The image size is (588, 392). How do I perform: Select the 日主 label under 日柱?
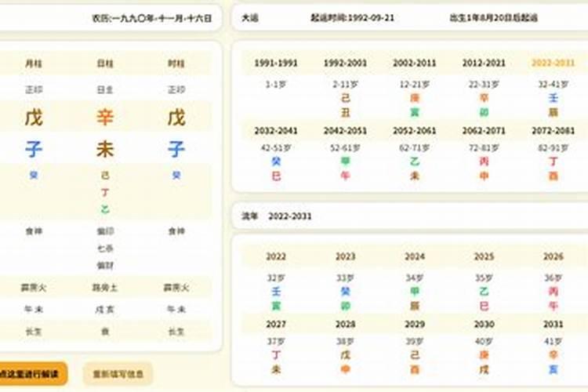coord(105,89)
